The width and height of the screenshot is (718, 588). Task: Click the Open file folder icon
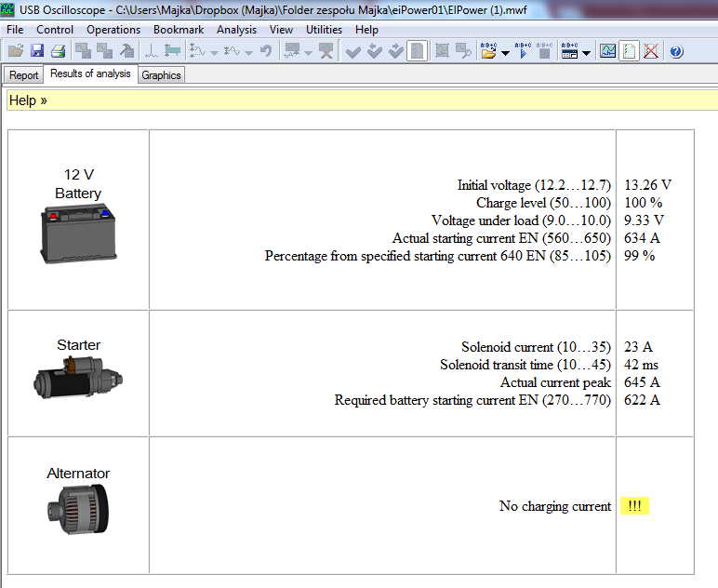click(16, 52)
